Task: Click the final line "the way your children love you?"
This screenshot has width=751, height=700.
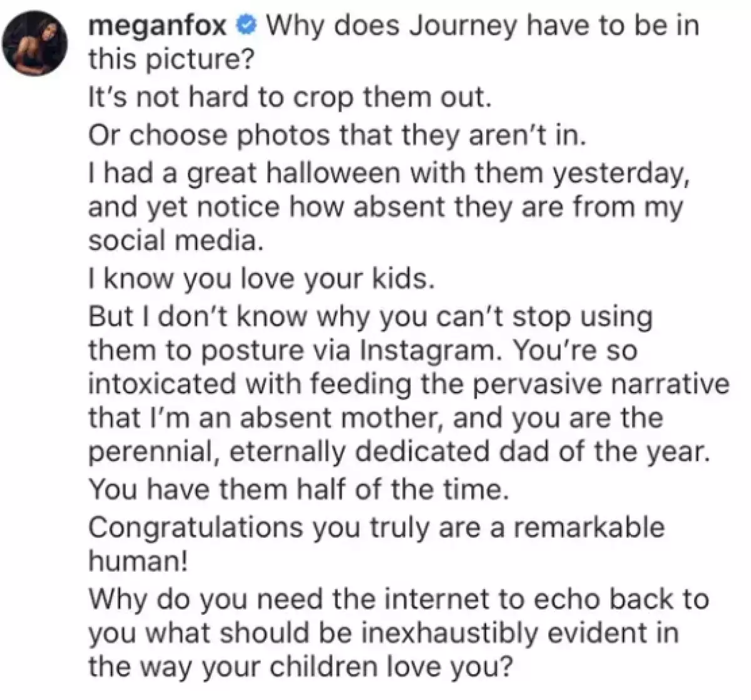Action: point(300,666)
